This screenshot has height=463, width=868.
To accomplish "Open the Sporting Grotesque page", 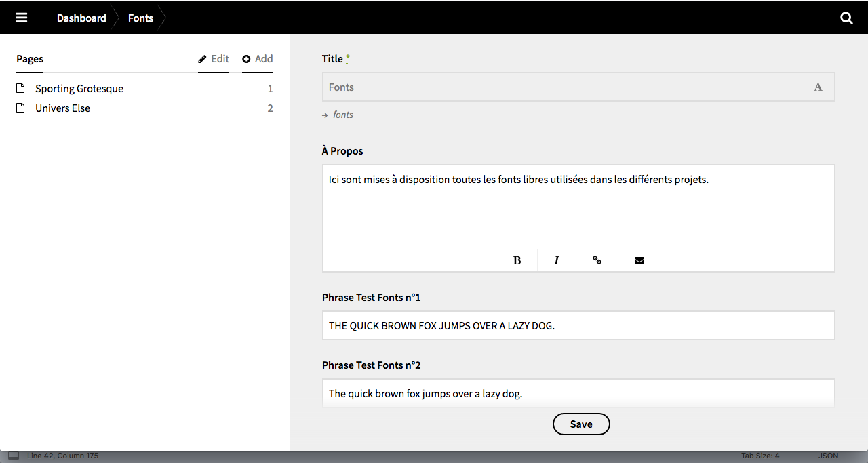I will pos(79,89).
